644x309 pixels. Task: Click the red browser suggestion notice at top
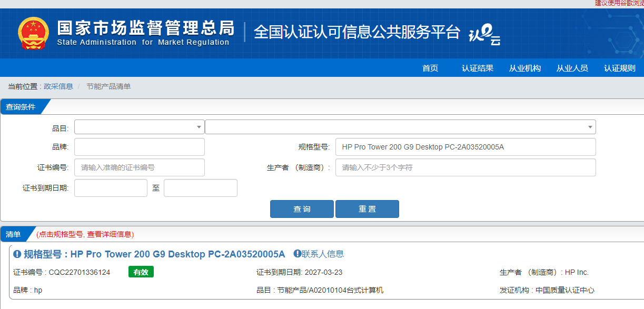pos(619,3)
